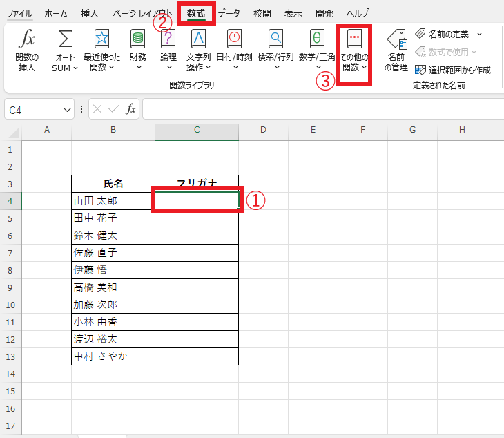Screen dimensions: 504x438
Task: Select column A header
Action: (x=47, y=130)
